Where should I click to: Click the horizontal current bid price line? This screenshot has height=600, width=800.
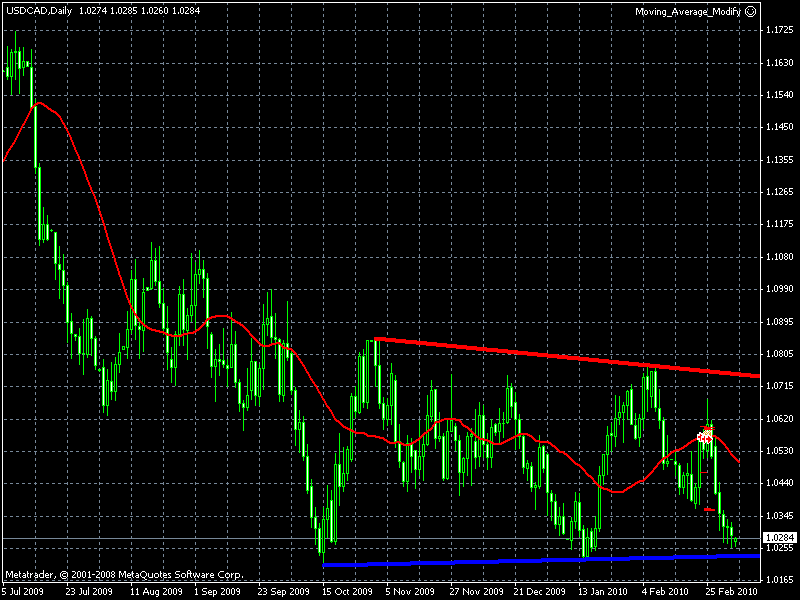pyautogui.click(x=382, y=538)
